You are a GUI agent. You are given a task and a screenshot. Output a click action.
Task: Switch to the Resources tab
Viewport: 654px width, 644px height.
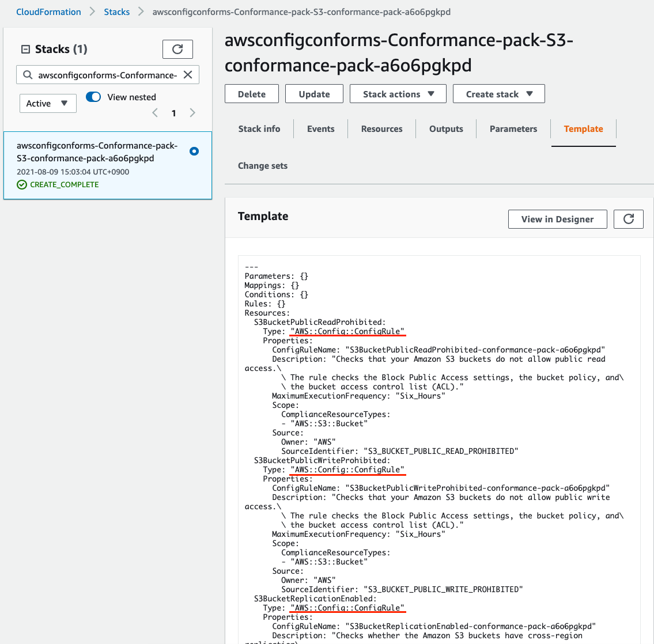(x=381, y=129)
